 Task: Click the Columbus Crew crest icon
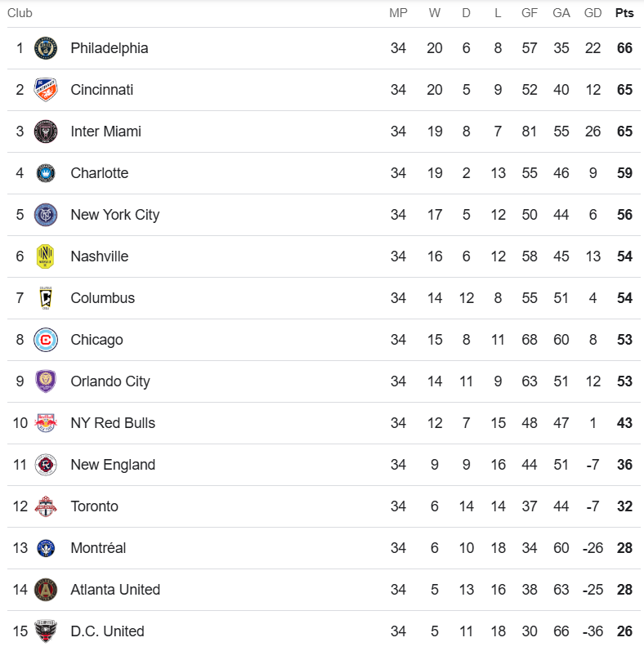click(46, 298)
